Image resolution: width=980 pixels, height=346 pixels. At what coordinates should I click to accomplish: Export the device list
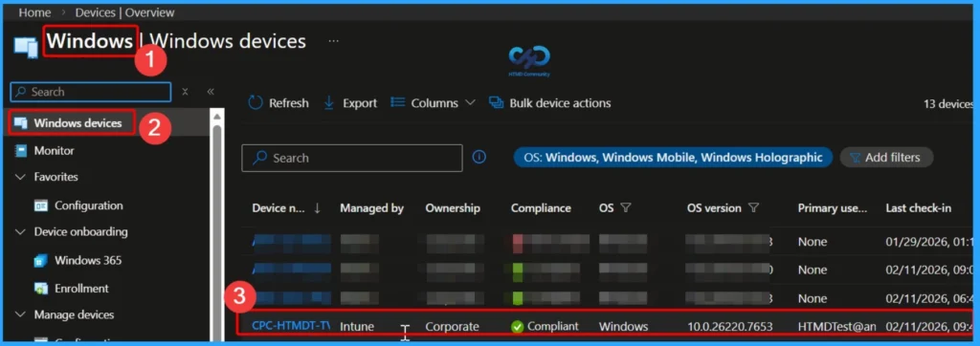pos(350,103)
